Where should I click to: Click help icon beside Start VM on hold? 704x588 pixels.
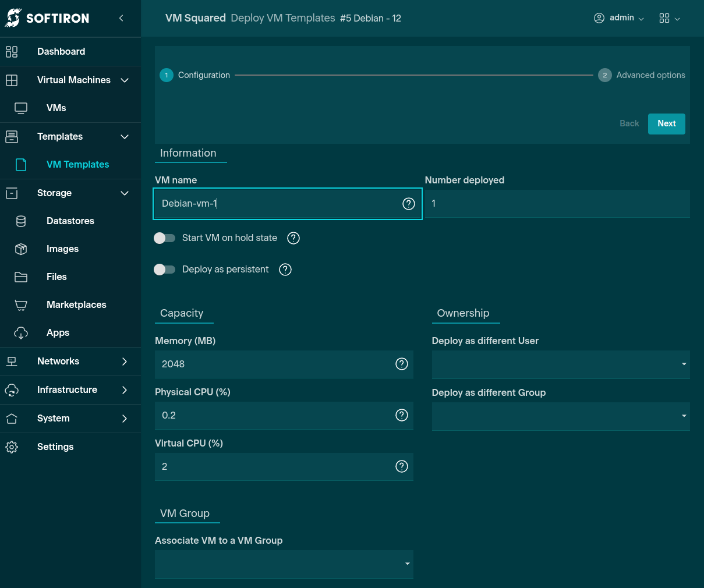point(293,238)
